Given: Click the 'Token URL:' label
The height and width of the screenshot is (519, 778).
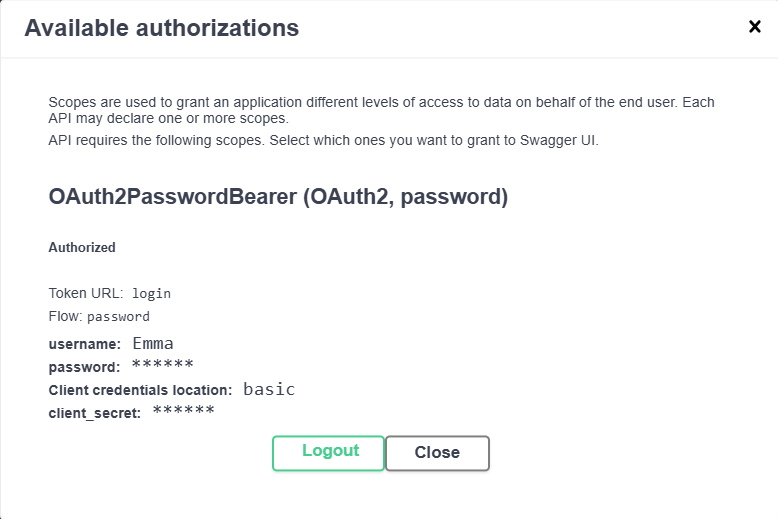Looking at the screenshot, I should click(86, 293).
